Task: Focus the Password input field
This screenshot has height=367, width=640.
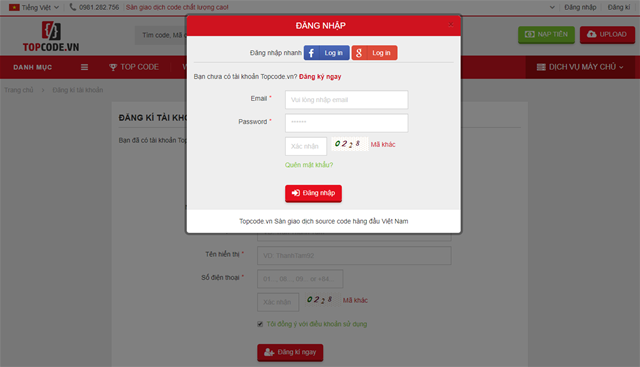Action: coord(347,123)
